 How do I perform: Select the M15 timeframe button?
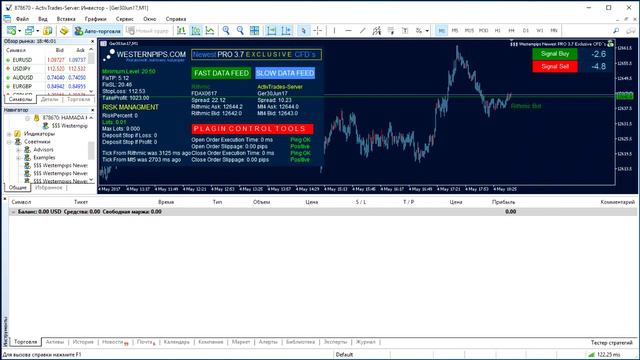(x=469, y=31)
